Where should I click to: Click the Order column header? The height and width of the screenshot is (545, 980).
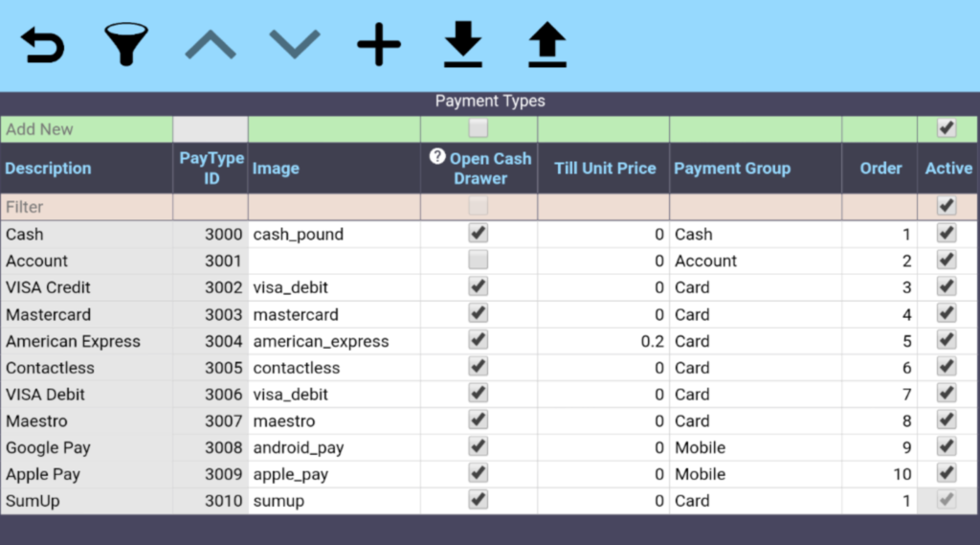tap(880, 169)
